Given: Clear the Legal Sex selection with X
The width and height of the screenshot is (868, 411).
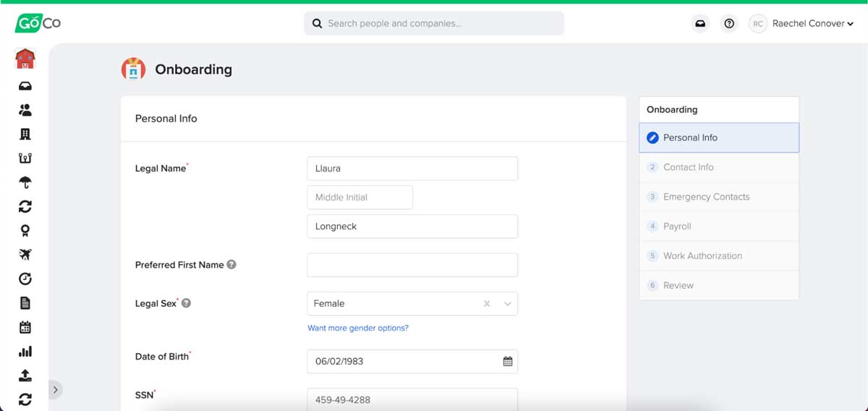Looking at the screenshot, I should (487, 304).
